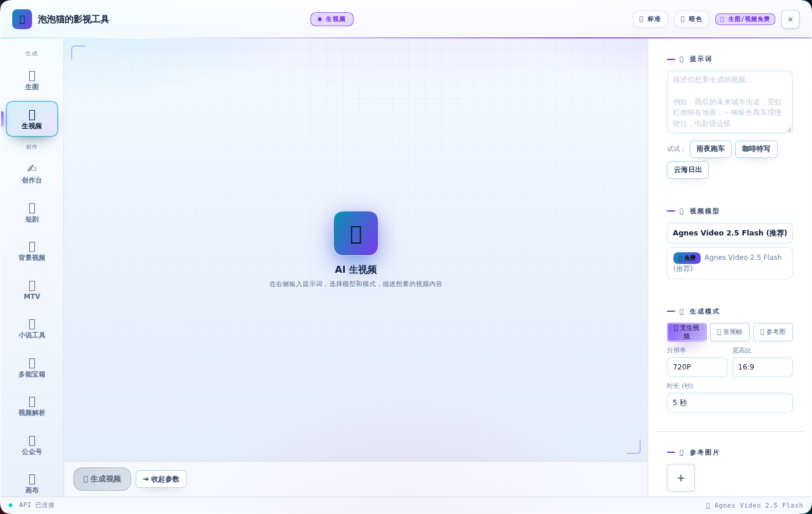Image resolution: width=812 pixels, height=514 pixels.
Task: Open the 画布 sidebar item
Action: coord(32,483)
